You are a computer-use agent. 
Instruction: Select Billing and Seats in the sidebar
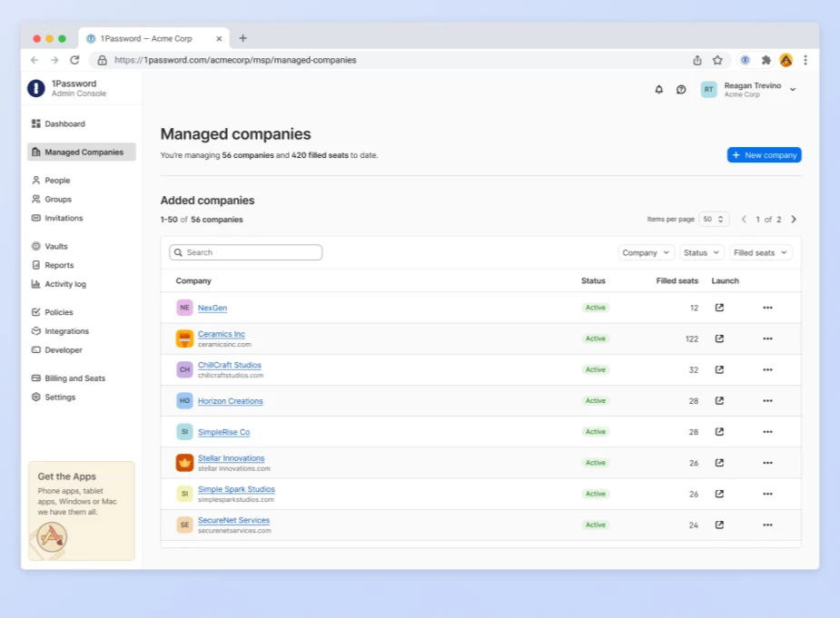coord(68,378)
